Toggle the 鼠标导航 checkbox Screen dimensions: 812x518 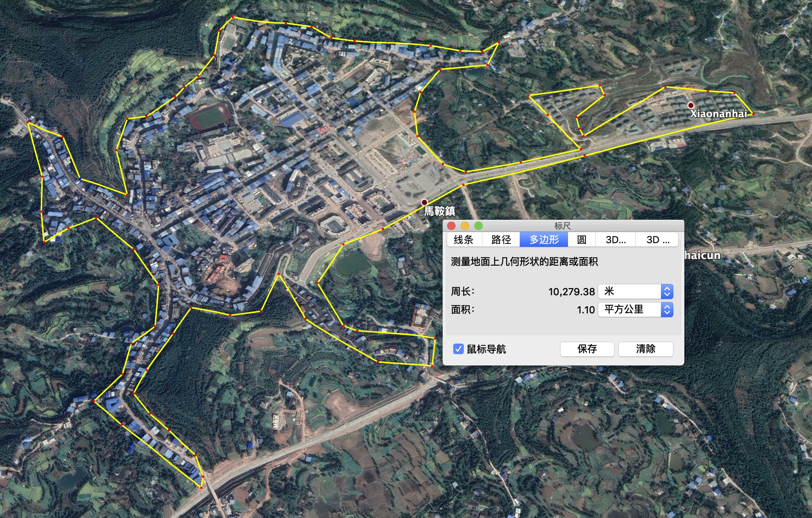458,349
